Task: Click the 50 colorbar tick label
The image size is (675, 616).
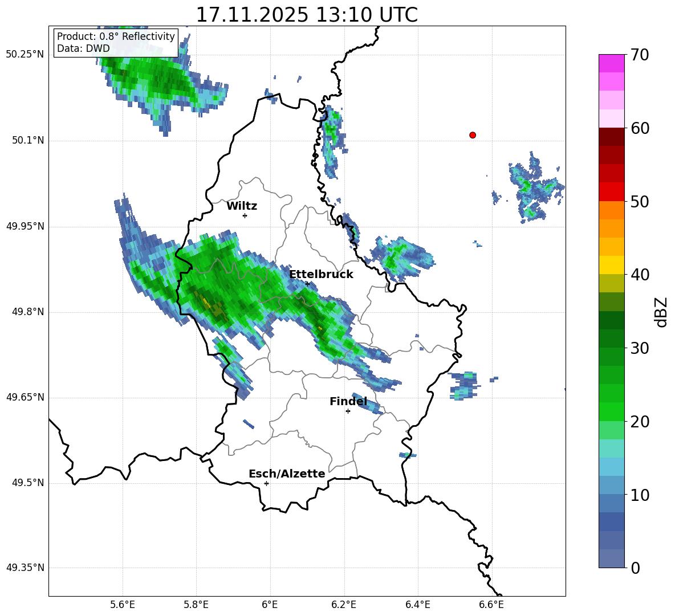Action: pyautogui.click(x=640, y=201)
